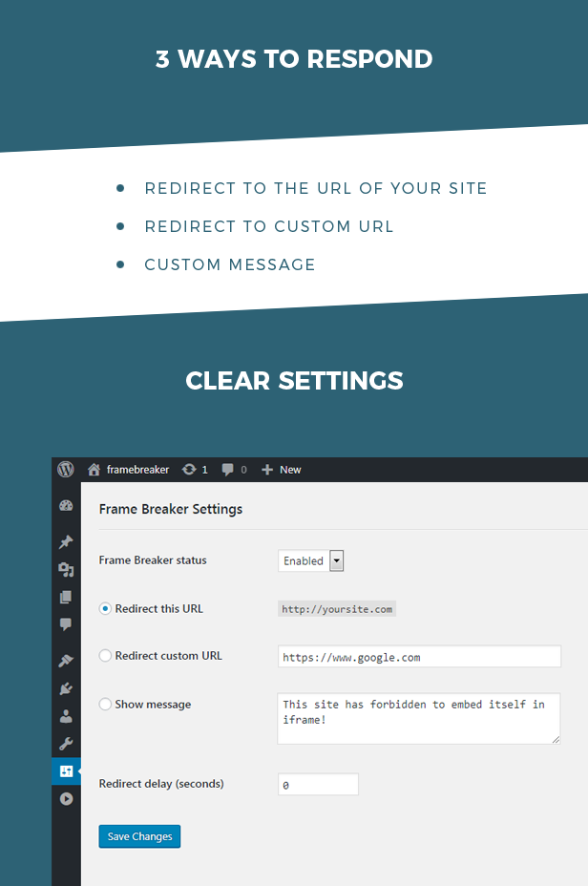Image resolution: width=588 pixels, height=886 pixels.
Task: Open the Dashboard icon in sidebar
Action: [66, 506]
